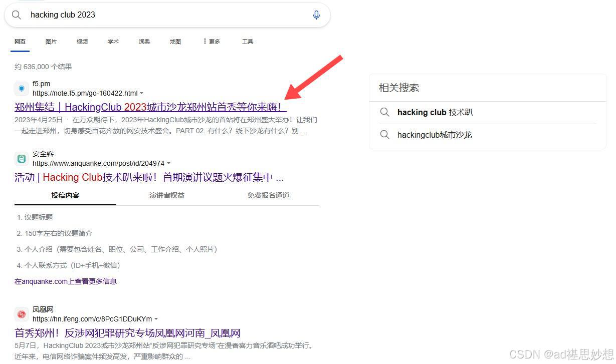The height and width of the screenshot is (364, 616).
Task: Expand the dropdown arrow next to hn.ifeng.com URL
Action: pyautogui.click(x=156, y=319)
